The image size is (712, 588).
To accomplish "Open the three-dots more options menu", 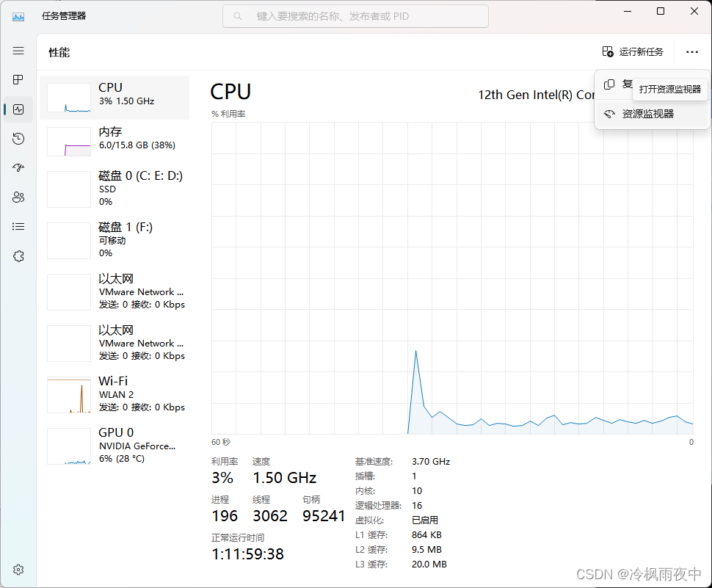I will click(x=692, y=52).
